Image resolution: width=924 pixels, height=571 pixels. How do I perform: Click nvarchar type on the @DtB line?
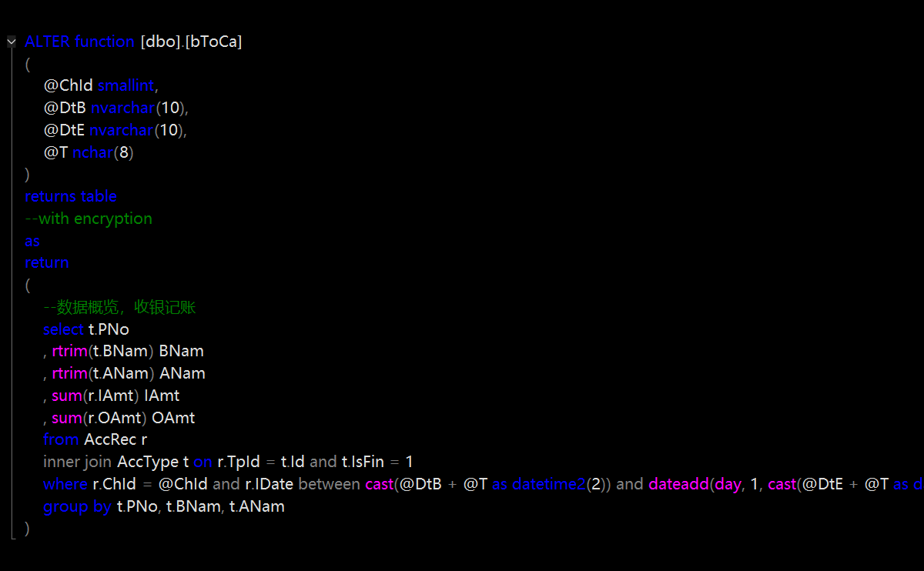(122, 109)
